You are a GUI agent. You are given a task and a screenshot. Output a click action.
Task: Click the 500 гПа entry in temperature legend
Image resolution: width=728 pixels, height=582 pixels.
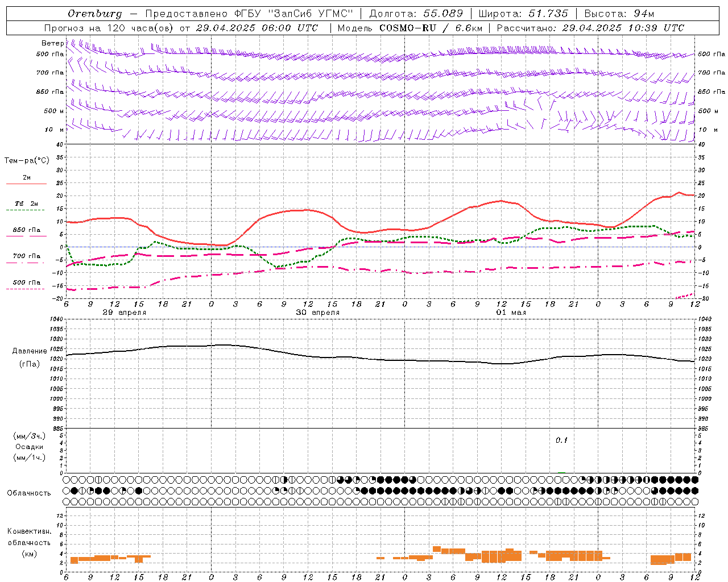[x=26, y=282]
